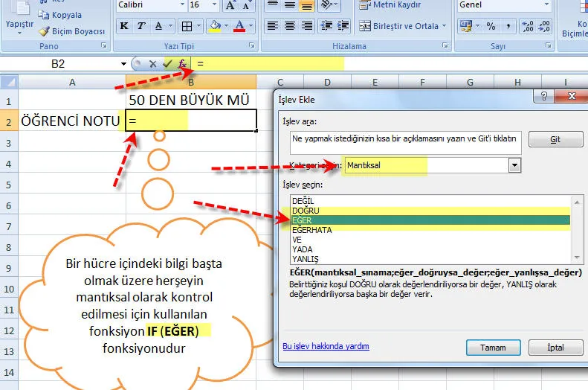Screen dimensions: 588x390
Task: Click the insert function fx icon
Action: (182, 64)
